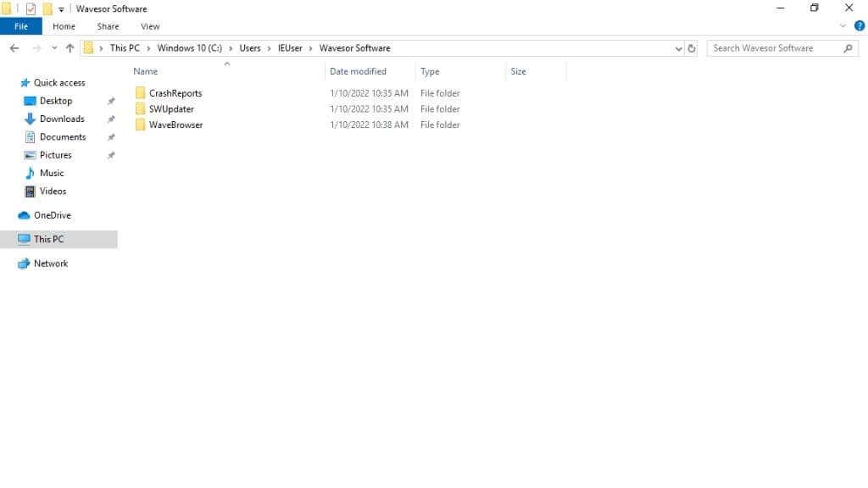Expand the chevron after IEUser breadcrumb
This screenshot has height=488, width=868.
310,48
